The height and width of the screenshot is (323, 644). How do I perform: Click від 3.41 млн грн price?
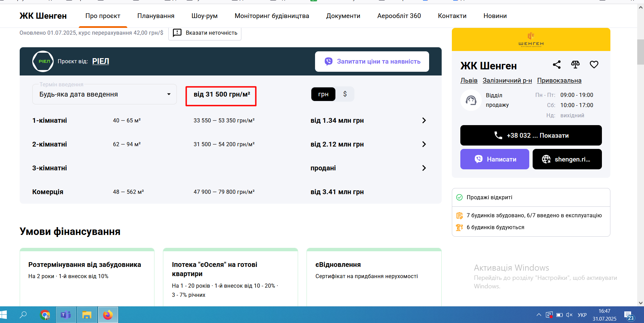tap(337, 192)
